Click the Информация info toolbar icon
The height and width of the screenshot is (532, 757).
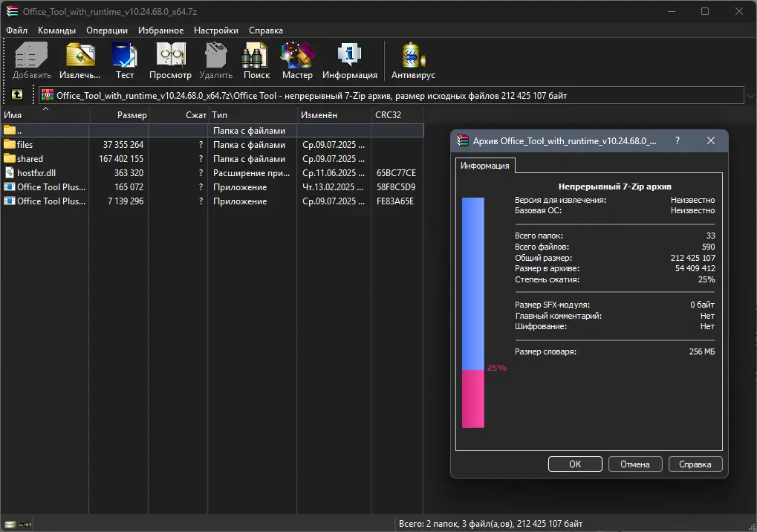pyautogui.click(x=350, y=59)
